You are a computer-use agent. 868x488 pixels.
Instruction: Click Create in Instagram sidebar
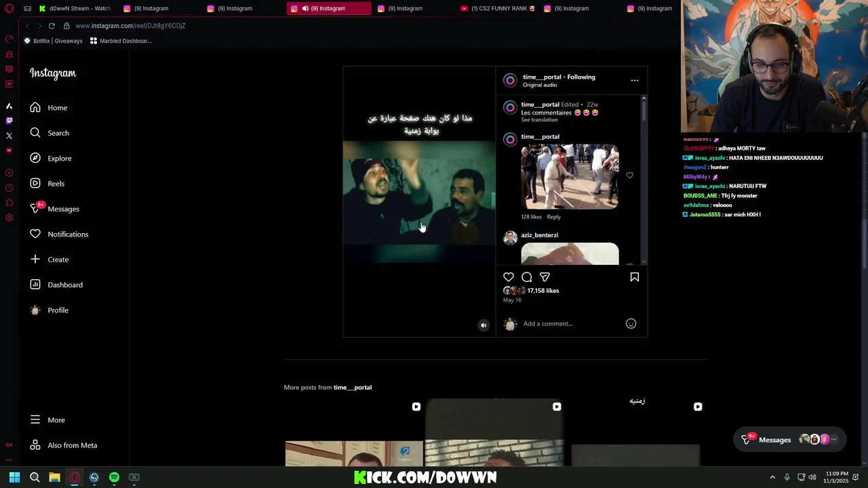[x=50, y=260]
